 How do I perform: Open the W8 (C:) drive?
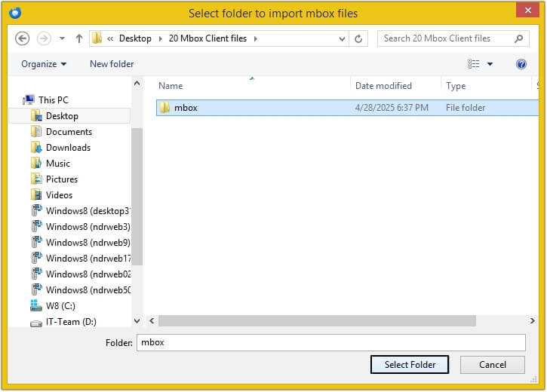[61, 306]
